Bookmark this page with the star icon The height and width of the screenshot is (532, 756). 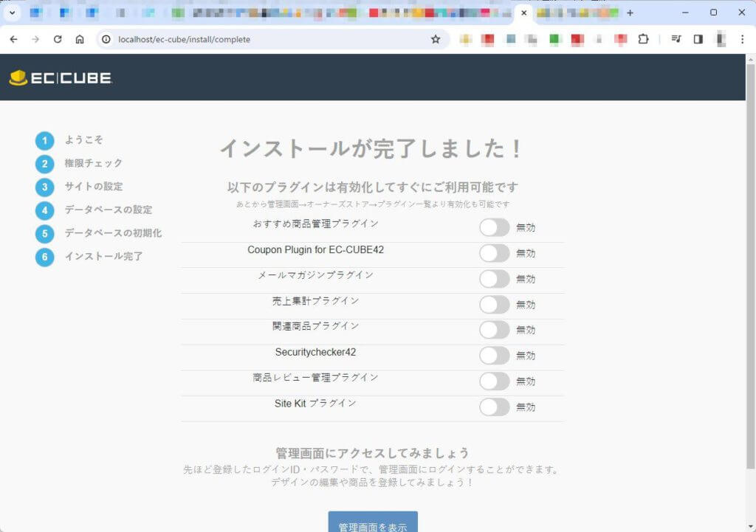(436, 39)
